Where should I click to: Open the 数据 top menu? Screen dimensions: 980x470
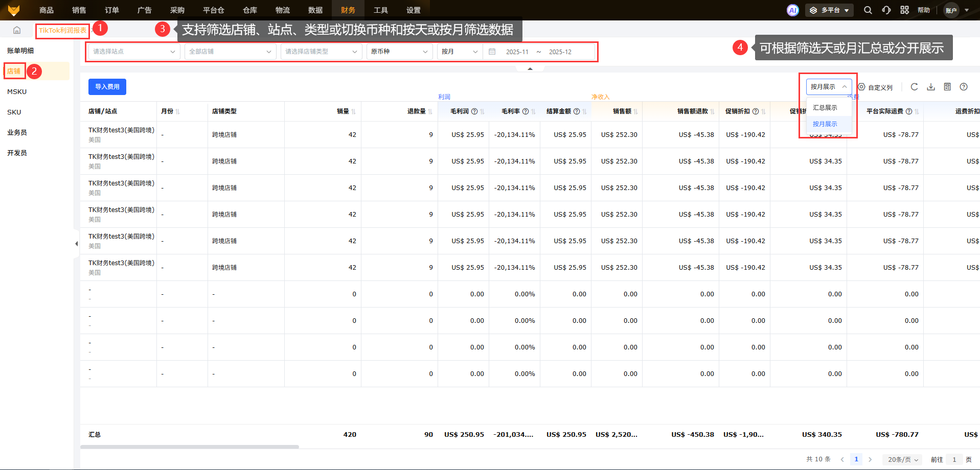(315, 10)
